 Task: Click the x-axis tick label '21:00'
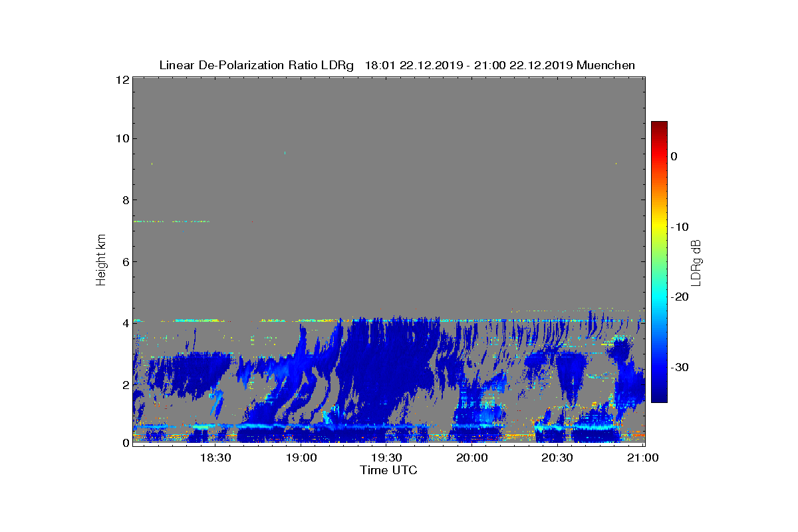(x=642, y=458)
